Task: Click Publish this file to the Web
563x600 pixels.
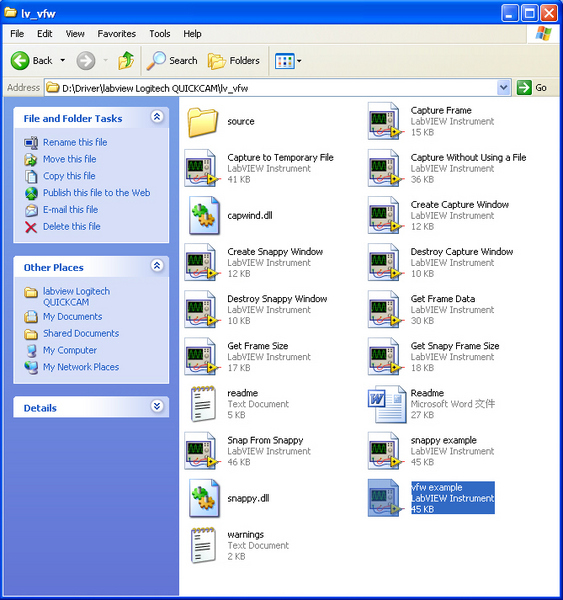Action: pos(96,193)
